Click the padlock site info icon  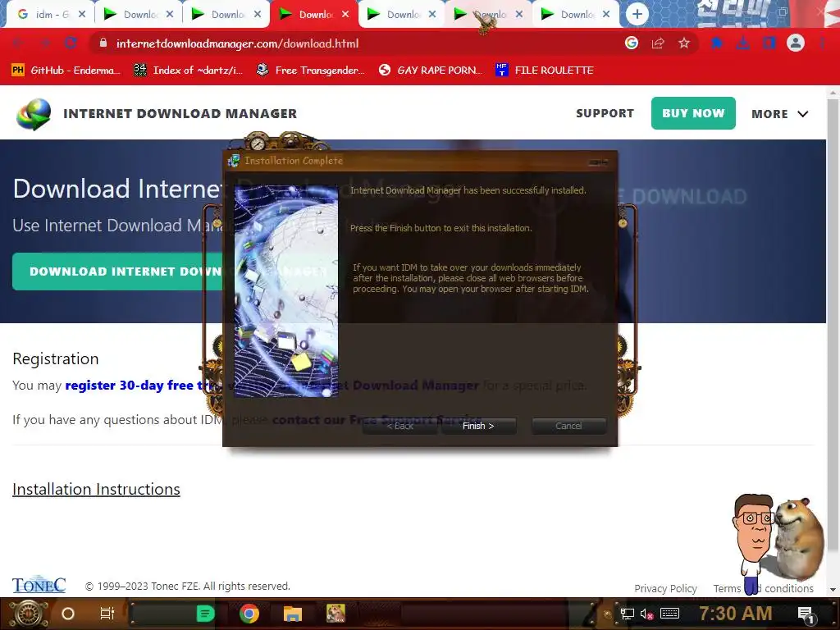103,43
